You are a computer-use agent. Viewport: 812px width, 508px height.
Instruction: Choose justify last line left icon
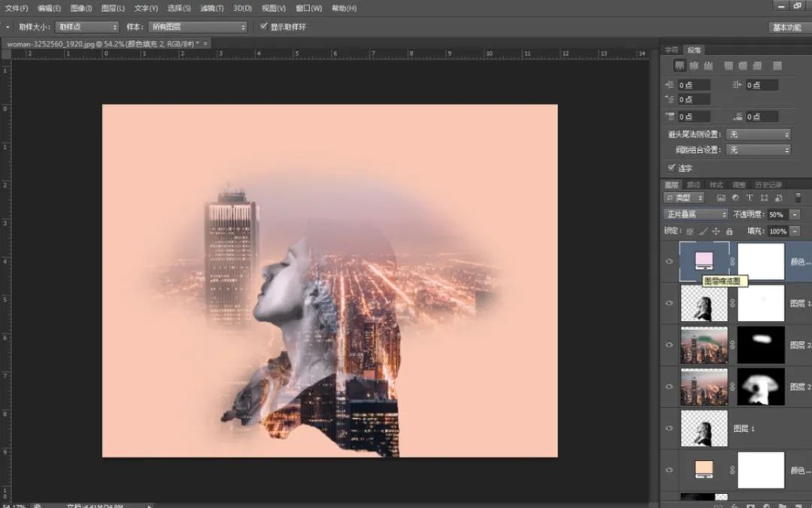(729, 66)
